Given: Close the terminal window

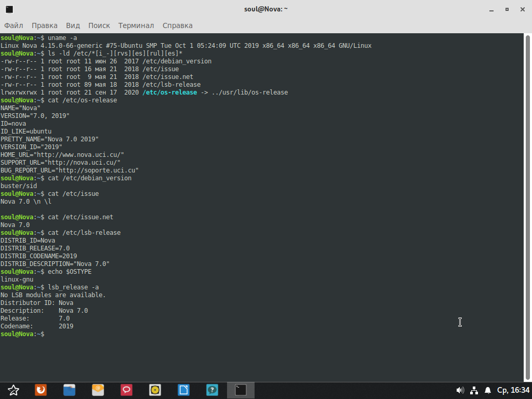Looking at the screenshot, I should click(523, 9).
